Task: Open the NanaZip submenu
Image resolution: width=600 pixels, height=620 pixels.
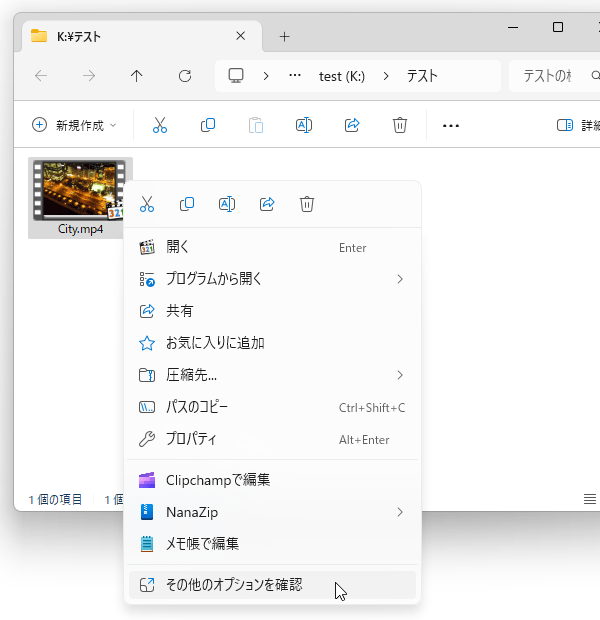Action: 273,512
